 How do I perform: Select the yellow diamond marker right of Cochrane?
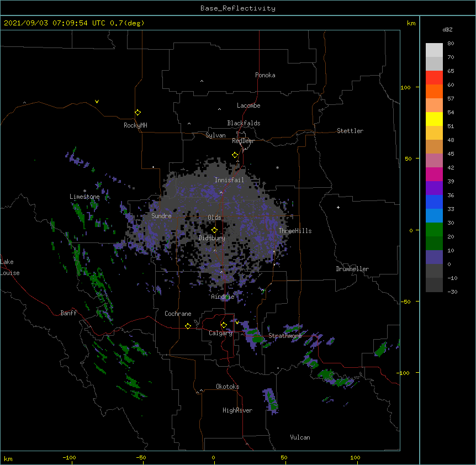pyautogui.click(x=188, y=326)
